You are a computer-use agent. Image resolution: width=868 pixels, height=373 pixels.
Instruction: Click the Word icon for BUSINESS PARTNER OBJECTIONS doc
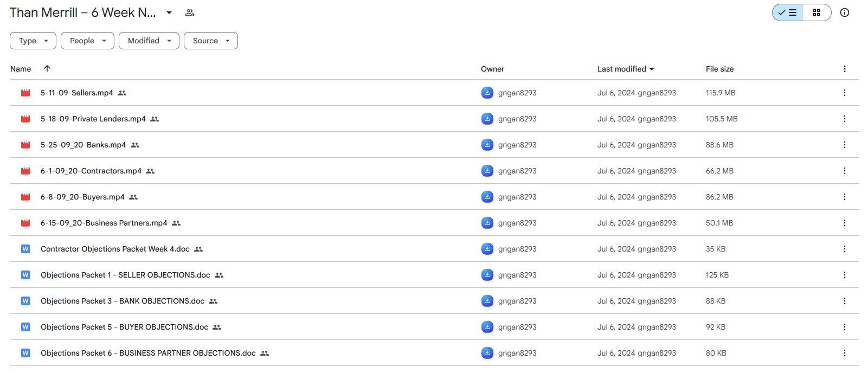click(x=25, y=353)
